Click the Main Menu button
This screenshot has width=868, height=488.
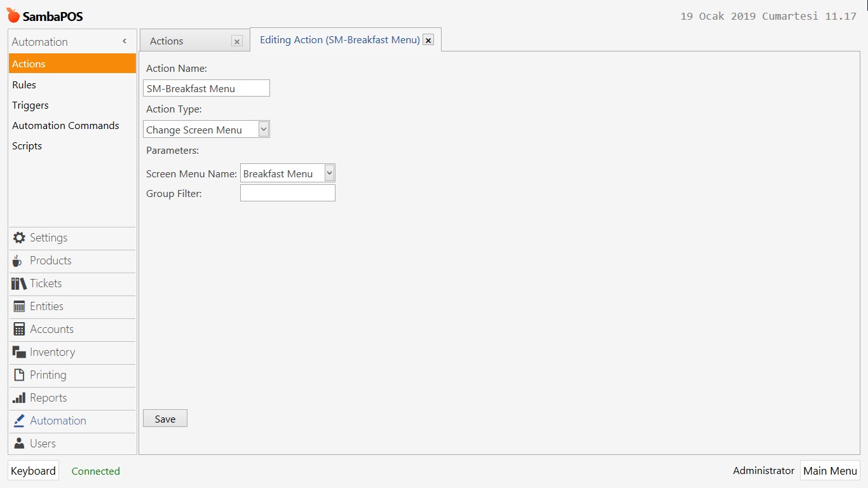click(830, 470)
